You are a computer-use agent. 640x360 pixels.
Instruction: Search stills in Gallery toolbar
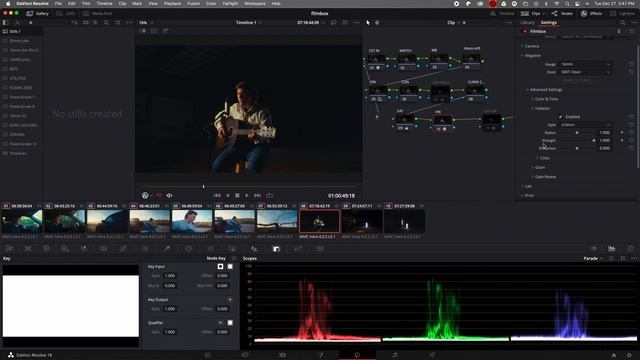(x=106, y=23)
